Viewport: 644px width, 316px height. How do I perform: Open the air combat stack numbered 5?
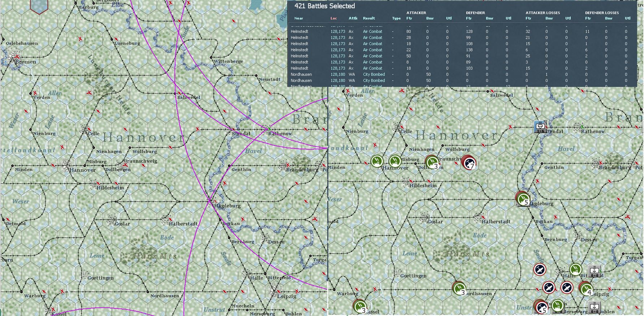pos(541,307)
